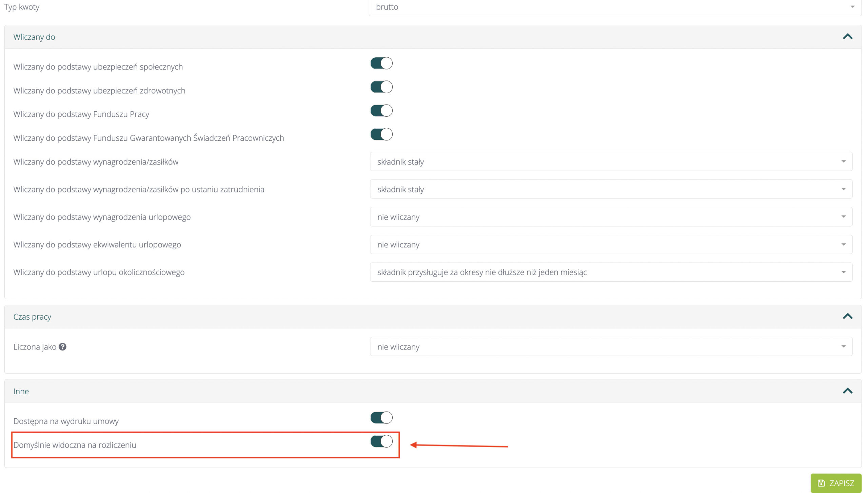Collapse the Wliczany do section chevron

[847, 37]
